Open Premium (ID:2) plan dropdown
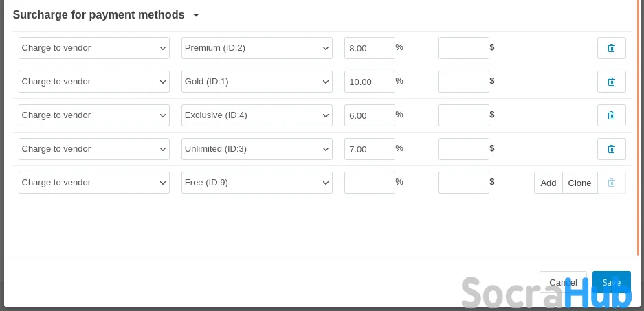Viewport: 644px width, 311px height. (256, 48)
